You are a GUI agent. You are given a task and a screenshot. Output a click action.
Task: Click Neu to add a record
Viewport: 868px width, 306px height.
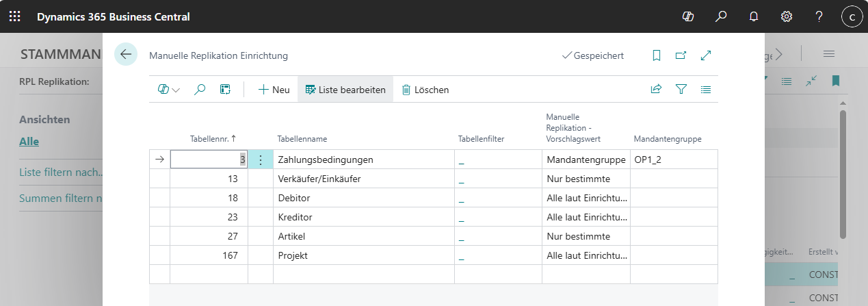[x=274, y=90]
